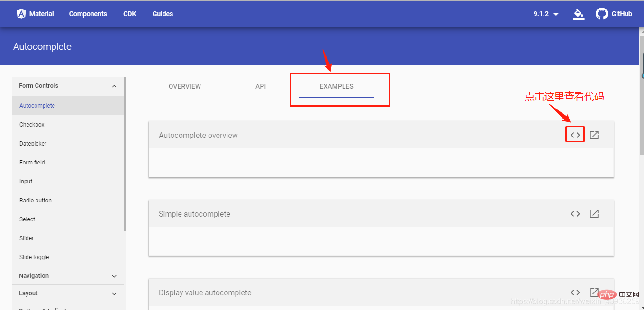Open Radio button docs in sidebar
This screenshot has height=310, width=644.
point(68,201)
